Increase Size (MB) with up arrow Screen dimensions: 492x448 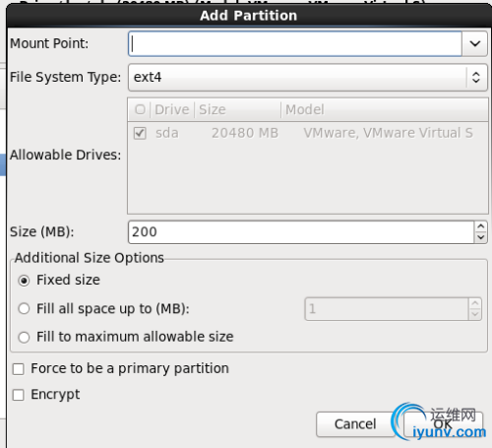(481, 226)
